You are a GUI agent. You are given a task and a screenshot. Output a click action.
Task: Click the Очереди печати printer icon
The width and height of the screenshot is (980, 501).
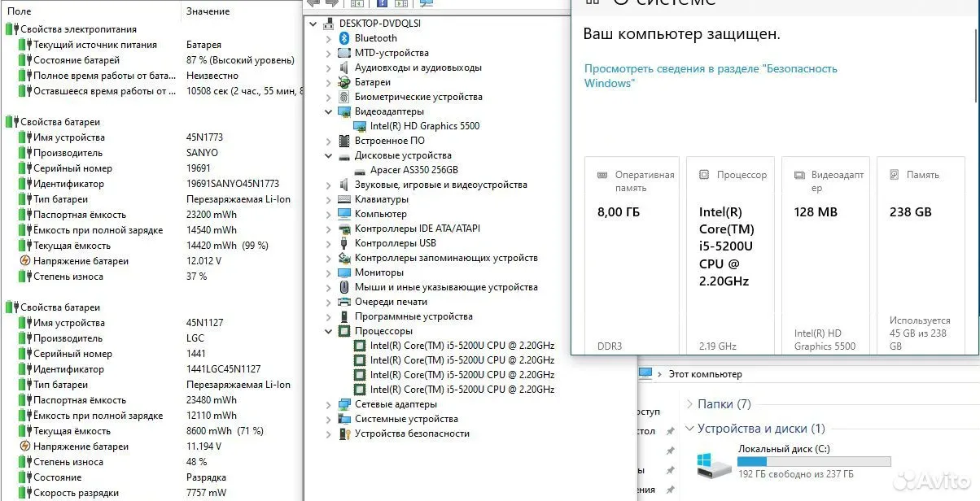(x=344, y=302)
